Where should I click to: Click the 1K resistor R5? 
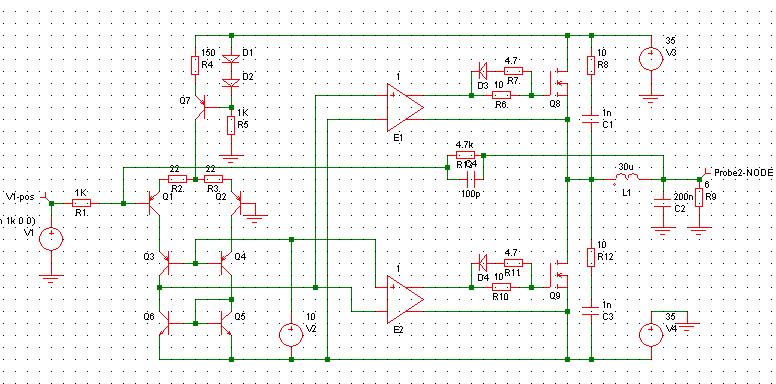231,125
